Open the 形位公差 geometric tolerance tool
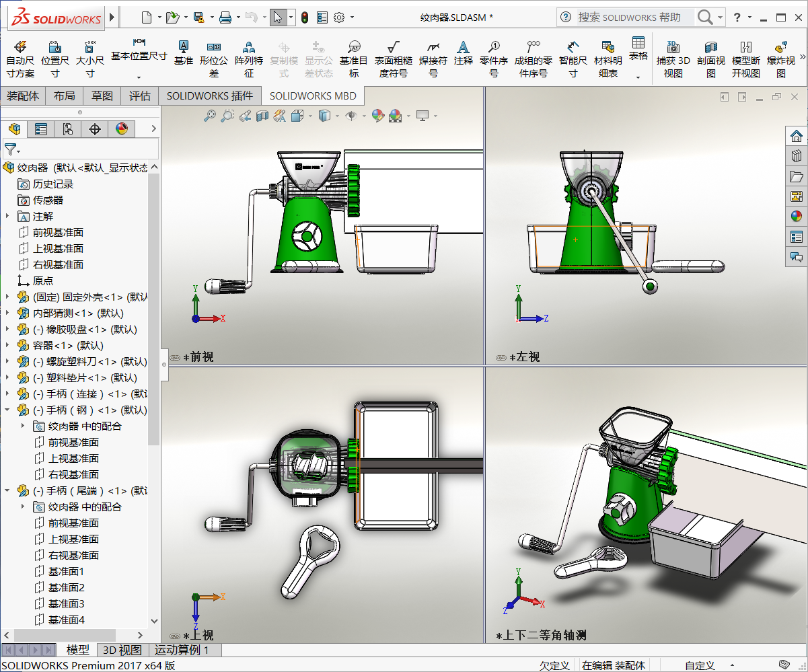The width and height of the screenshot is (808, 672). tap(214, 59)
